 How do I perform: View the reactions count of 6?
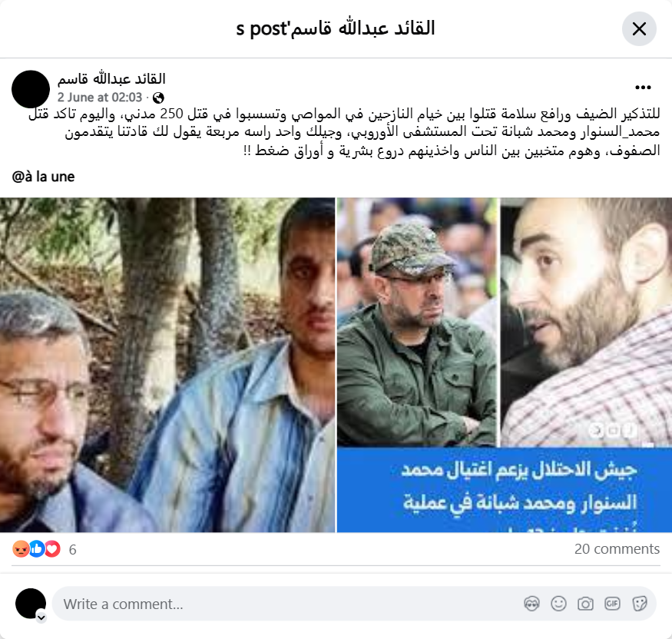point(72,549)
